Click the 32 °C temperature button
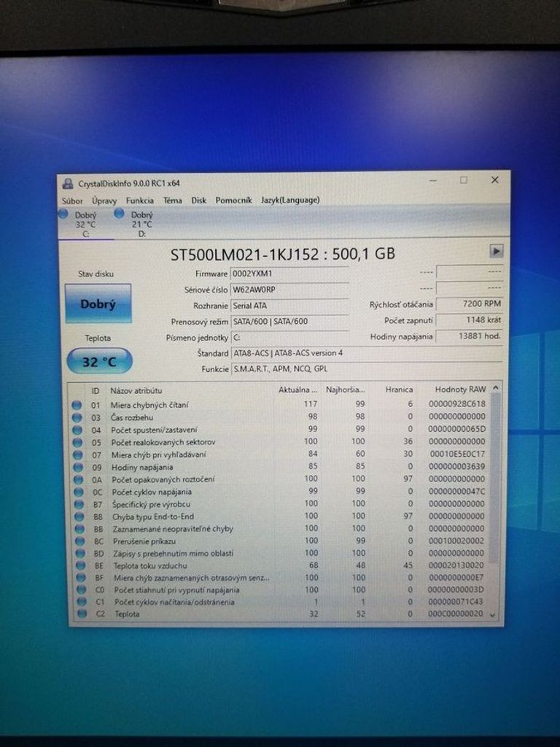This screenshot has width=560, height=747. [x=99, y=362]
